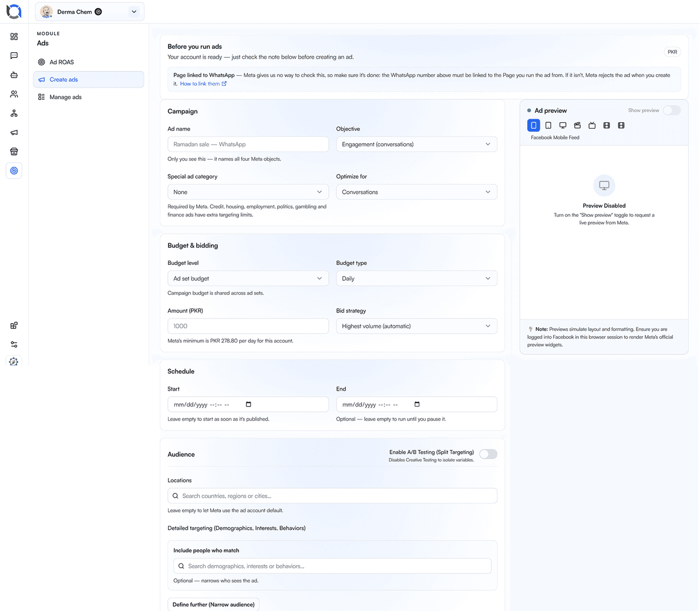The image size is (700, 611).
Task: Click "Meta's minimum is PKR 278.80" note
Action: pos(230,341)
